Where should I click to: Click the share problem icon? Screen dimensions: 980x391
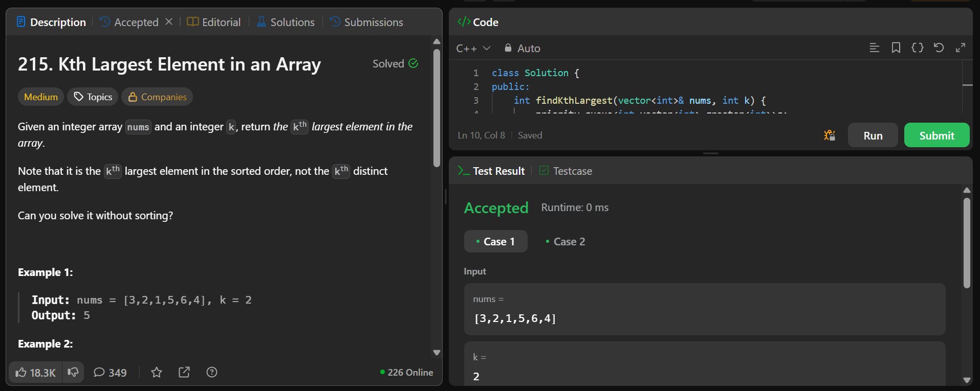(184, 373)
